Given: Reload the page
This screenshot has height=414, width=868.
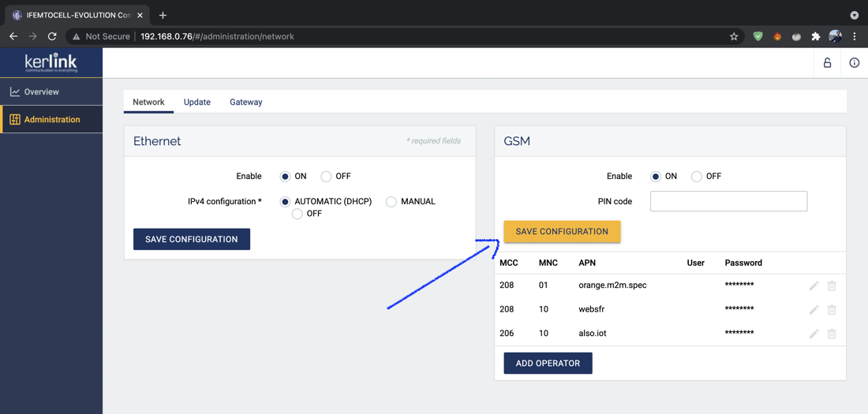Looking at the screenshot, I should pyautogui.click(x=52, y=36).
